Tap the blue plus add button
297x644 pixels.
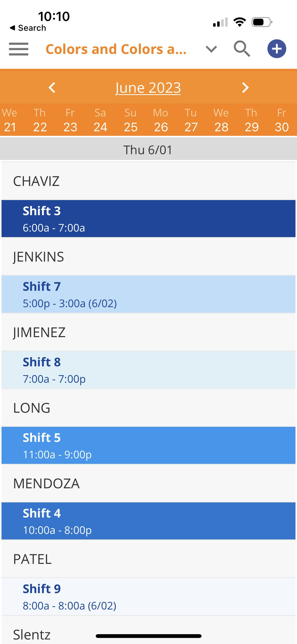277,49
